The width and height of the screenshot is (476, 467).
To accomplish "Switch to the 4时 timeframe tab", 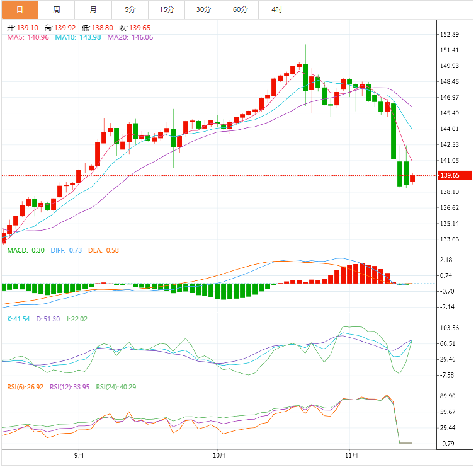I will (x=276, y=9).
